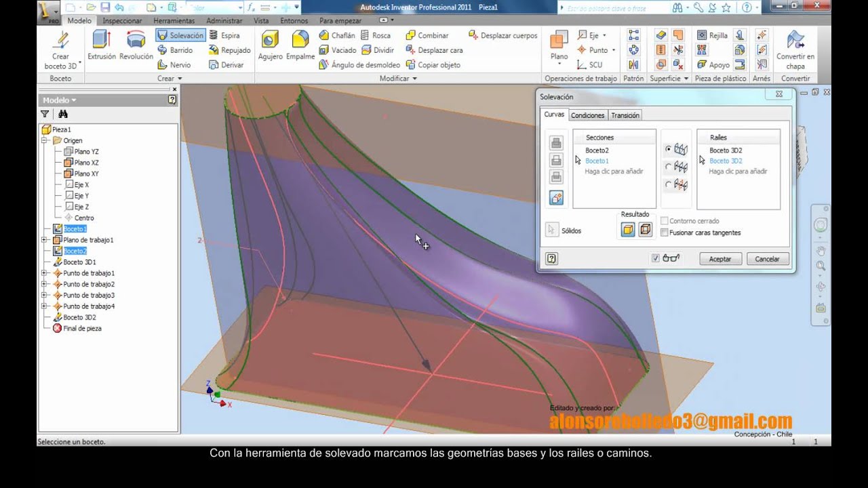Click the Derivar tool

(x=226, y=65)
